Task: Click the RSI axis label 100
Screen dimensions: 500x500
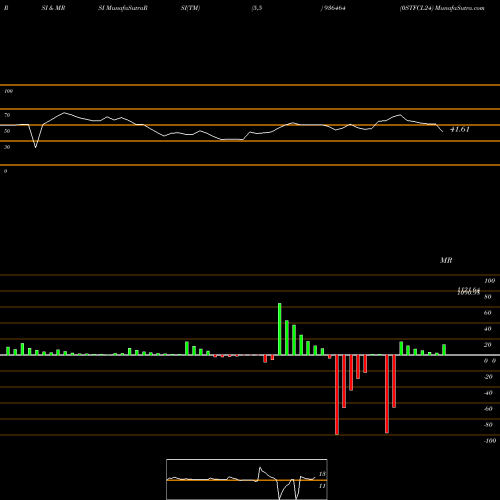Action: coord(9,91)
